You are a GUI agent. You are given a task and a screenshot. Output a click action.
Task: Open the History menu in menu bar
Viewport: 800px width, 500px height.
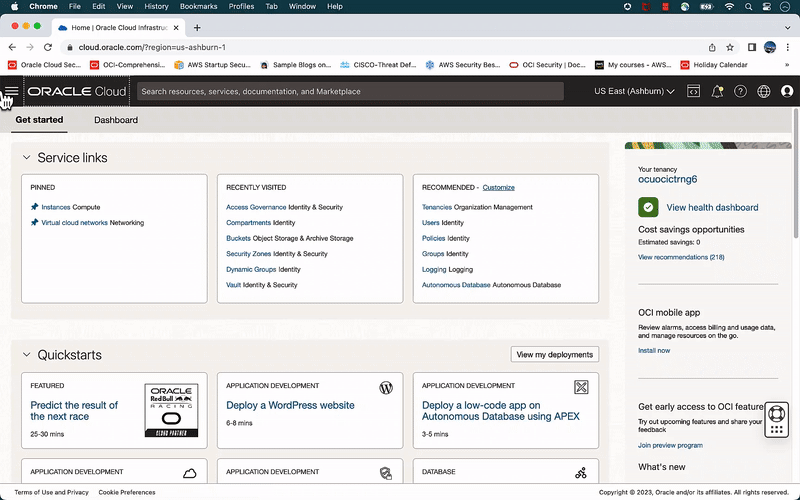(156, 7)
